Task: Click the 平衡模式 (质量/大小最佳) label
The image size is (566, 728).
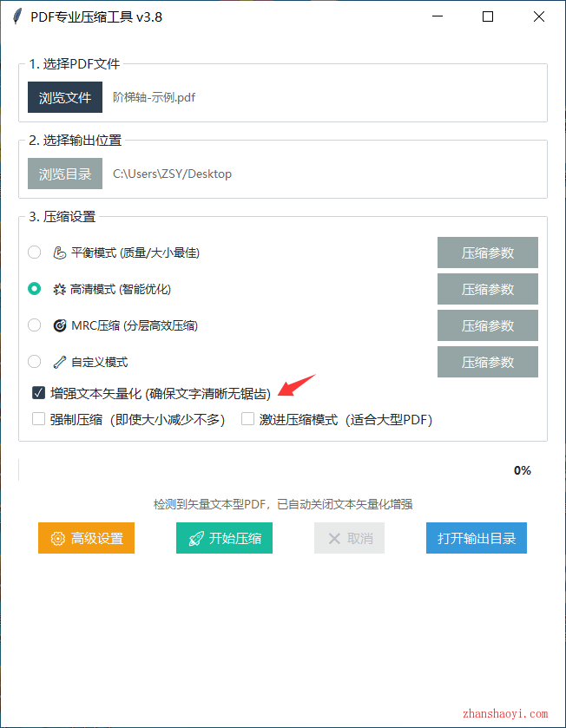Action: (x=135, y=253)
